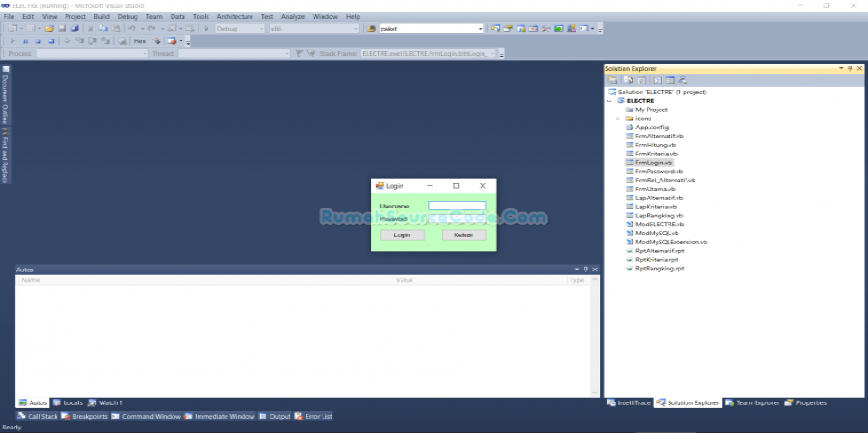The width and height of the screenshot is (868, 433).
Task: Click View Class Diagram icon in Solution Explorer
Action: pos(683,80)
